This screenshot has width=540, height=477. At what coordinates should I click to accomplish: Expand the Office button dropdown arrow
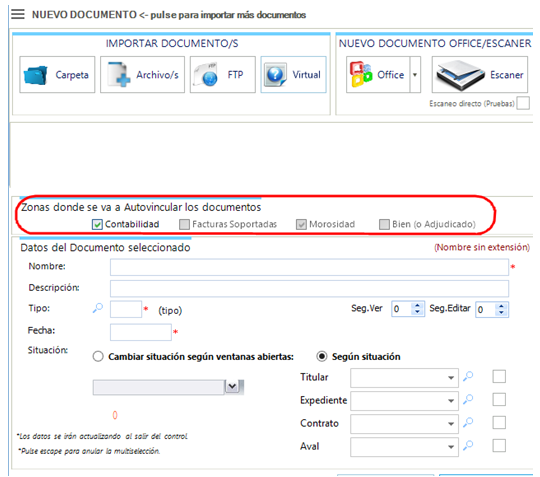click(415, 75)
